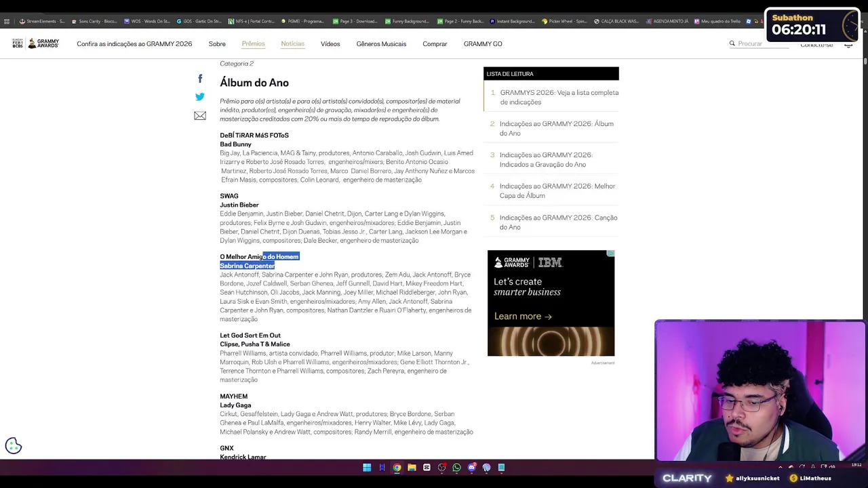The image size is (868, 488).
Task: Switch to Meu quadro do Trello tab
Action: 719,21
